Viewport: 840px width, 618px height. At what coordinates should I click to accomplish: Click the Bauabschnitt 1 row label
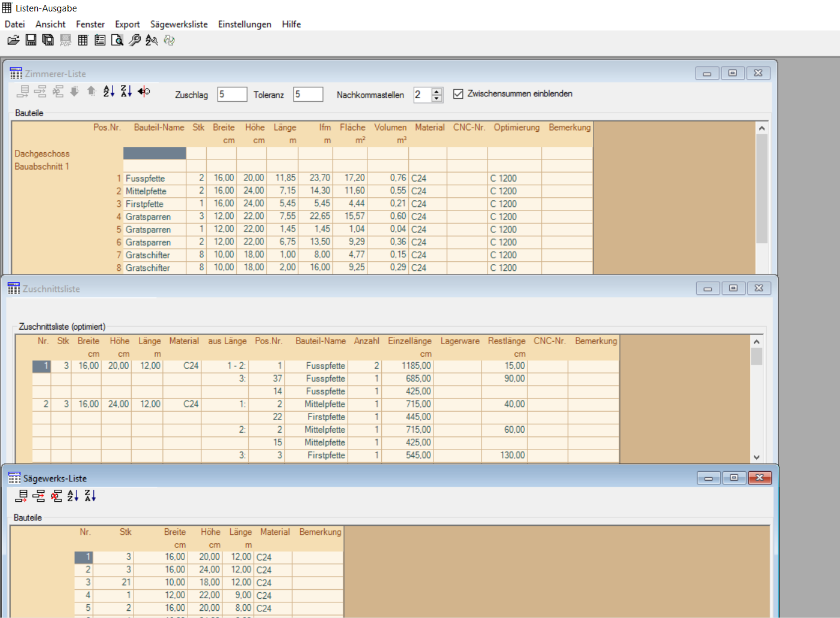(42, 166)
